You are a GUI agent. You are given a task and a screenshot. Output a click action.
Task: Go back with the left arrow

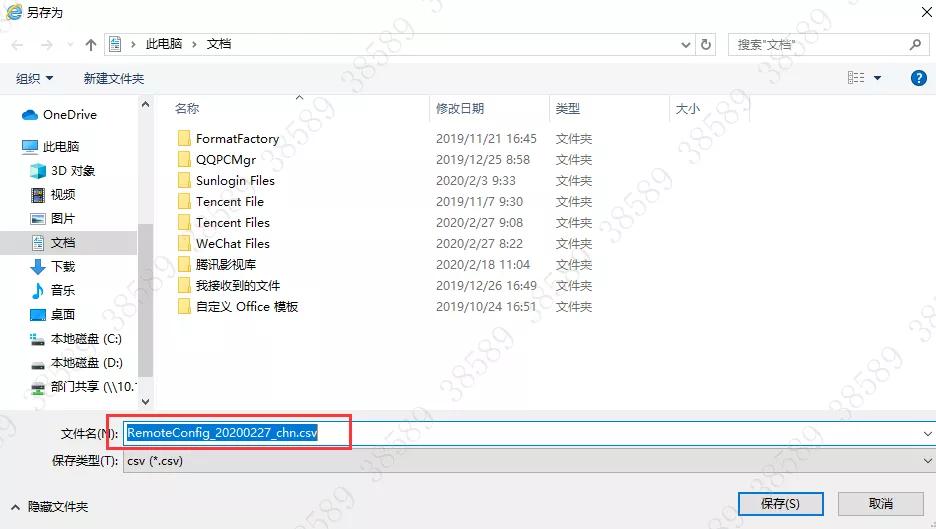(17, 45)
